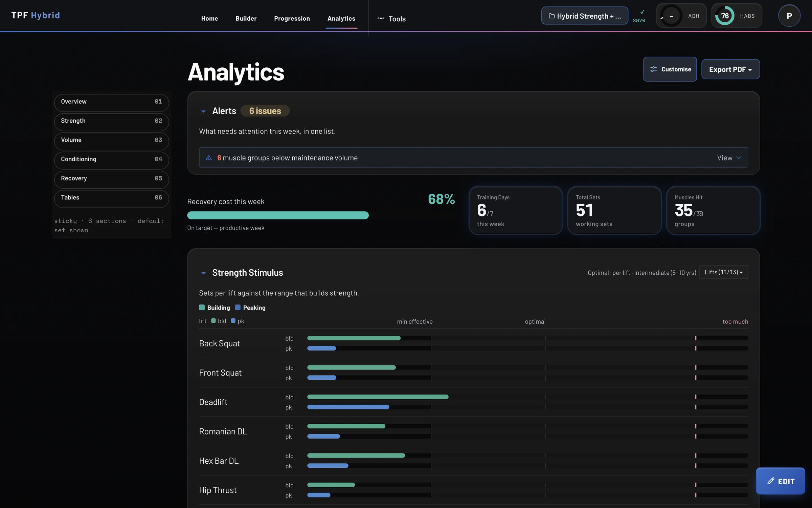The height and width of the screenshot is (508, 812).
Task: Open the Hybrid Strength program selector
Action: tap(585, 16)
